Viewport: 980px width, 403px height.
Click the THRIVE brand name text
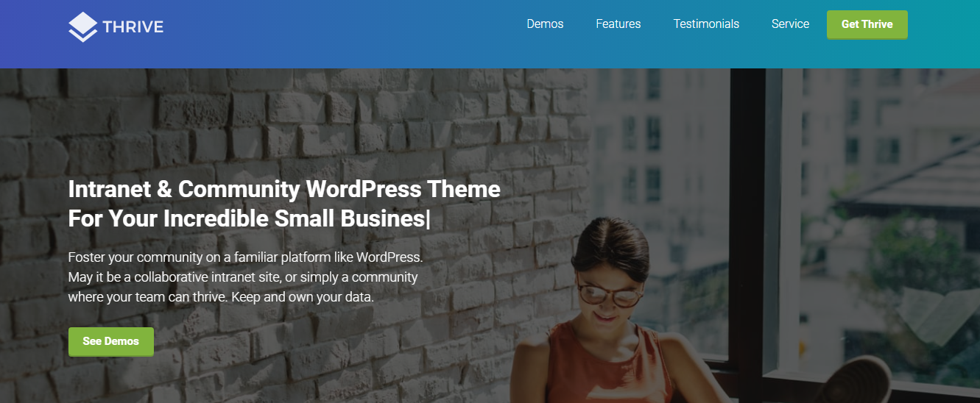tap(133, 27)
